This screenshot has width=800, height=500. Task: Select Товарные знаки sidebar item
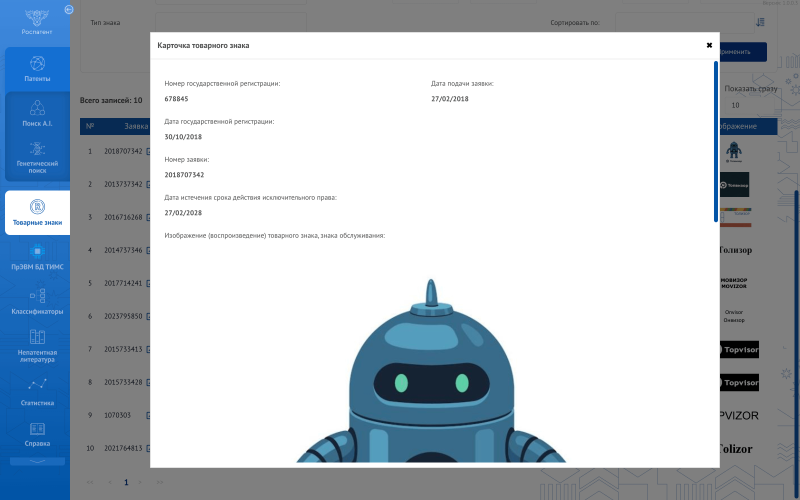(x=37, y=212)
